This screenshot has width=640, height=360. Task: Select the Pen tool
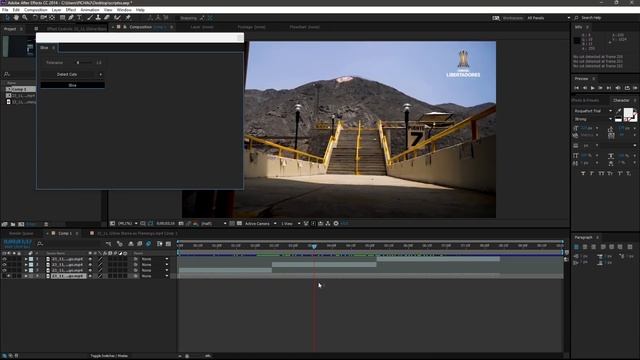point(71,18)
